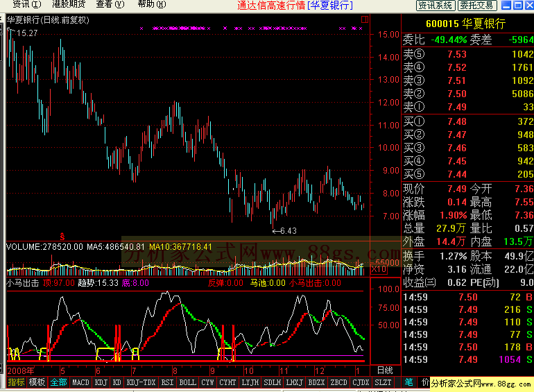Click the 卖① price 7.49
Viewport: 534px width, 392px height.
point(457,107)
